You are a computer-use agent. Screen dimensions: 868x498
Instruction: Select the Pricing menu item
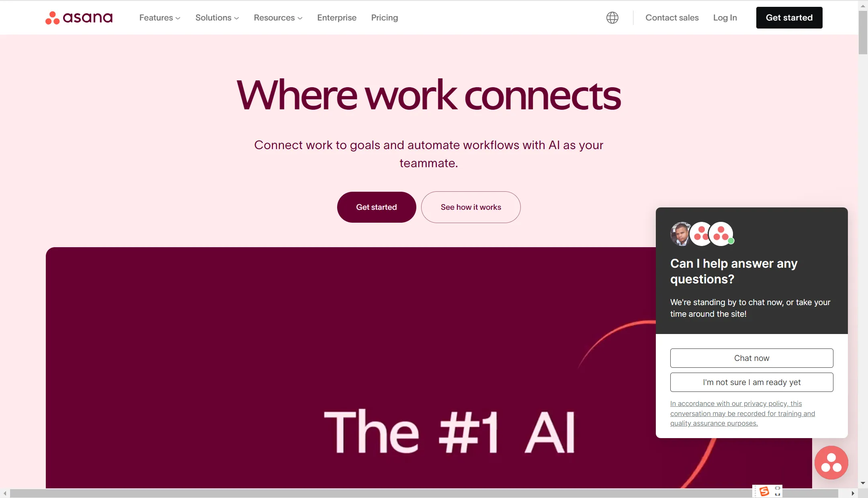(x=385, y=17)
